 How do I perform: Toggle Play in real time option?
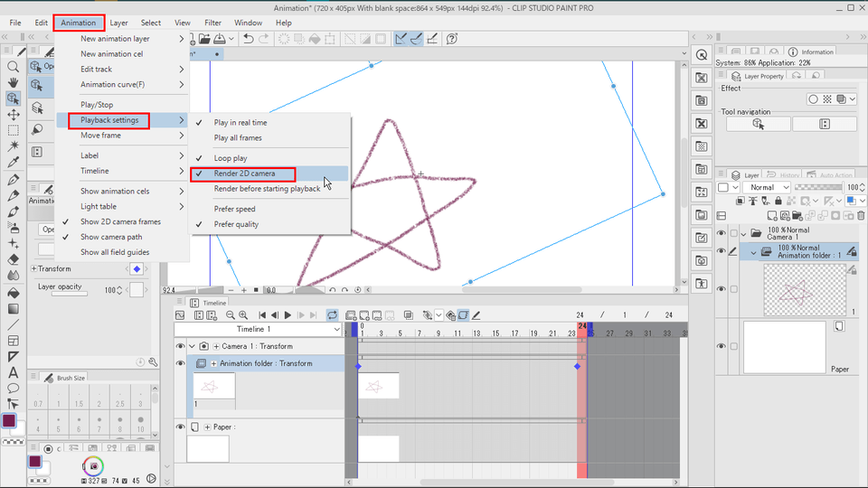click(x=270, y=123)
